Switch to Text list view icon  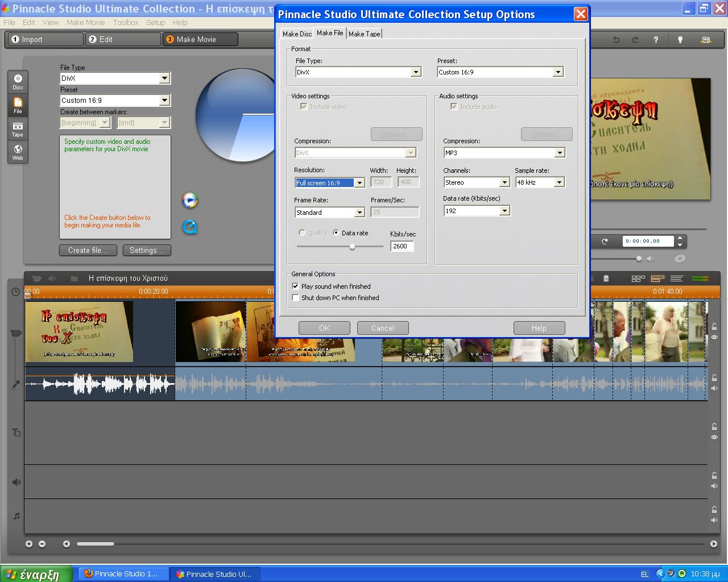[677, 278]
